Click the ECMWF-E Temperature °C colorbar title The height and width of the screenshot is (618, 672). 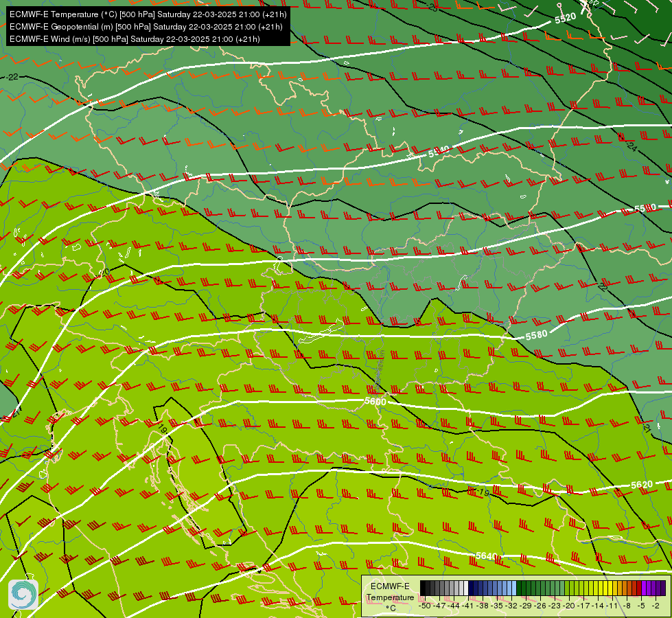click(390, 597)
